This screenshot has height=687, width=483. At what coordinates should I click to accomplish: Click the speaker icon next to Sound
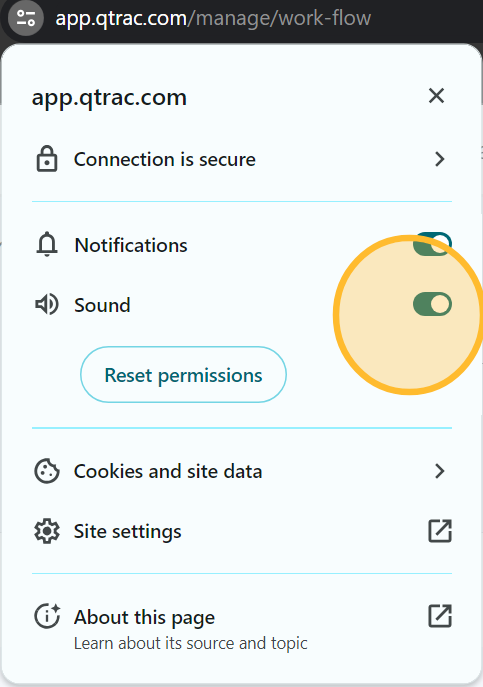47,305
